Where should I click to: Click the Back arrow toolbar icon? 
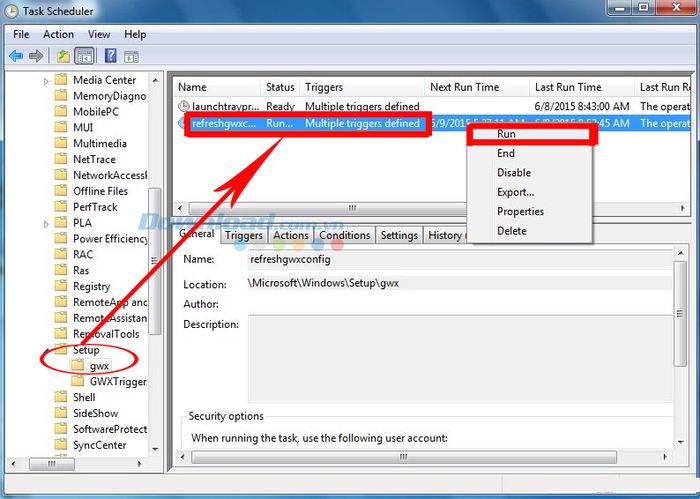tap(16, 56)
